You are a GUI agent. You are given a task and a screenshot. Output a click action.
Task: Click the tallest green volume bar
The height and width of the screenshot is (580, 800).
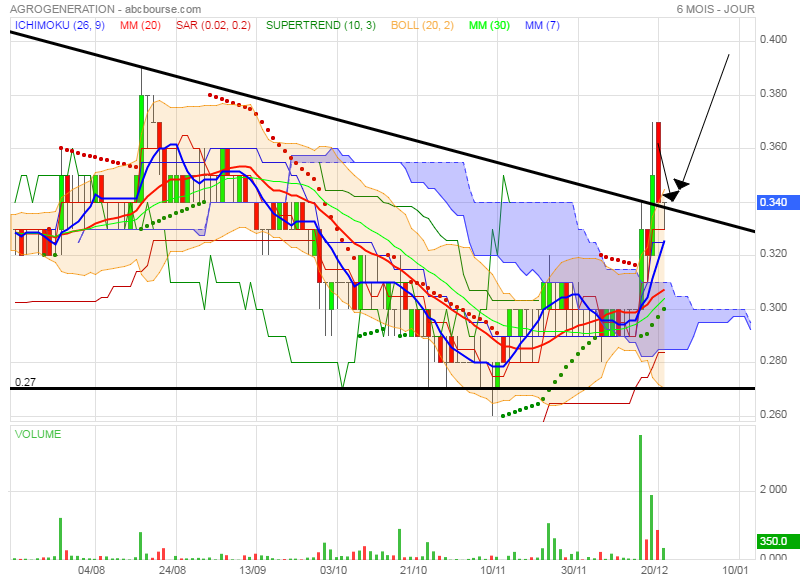[x=640, y=497]
